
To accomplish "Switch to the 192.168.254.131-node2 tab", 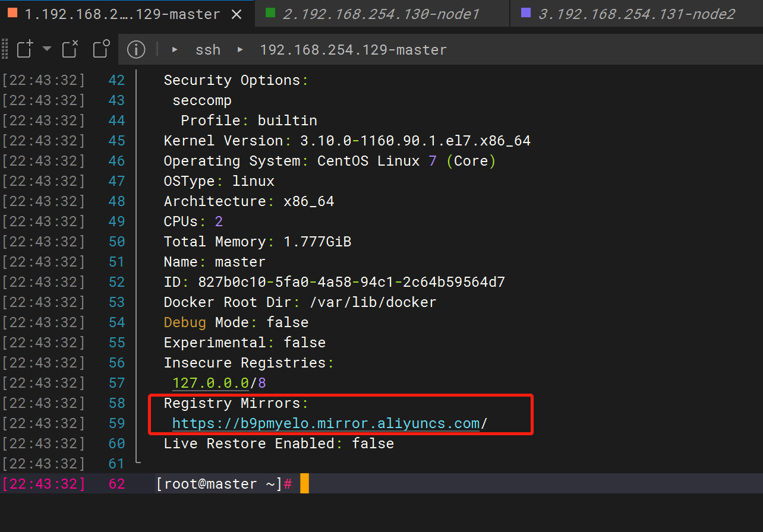I will click(x=636, y=14).
